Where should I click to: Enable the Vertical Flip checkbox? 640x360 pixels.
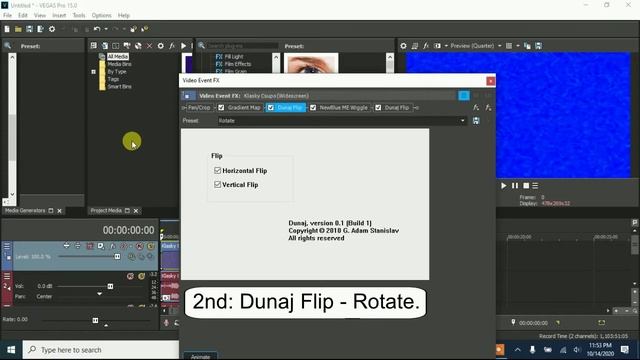click(218, 184)
